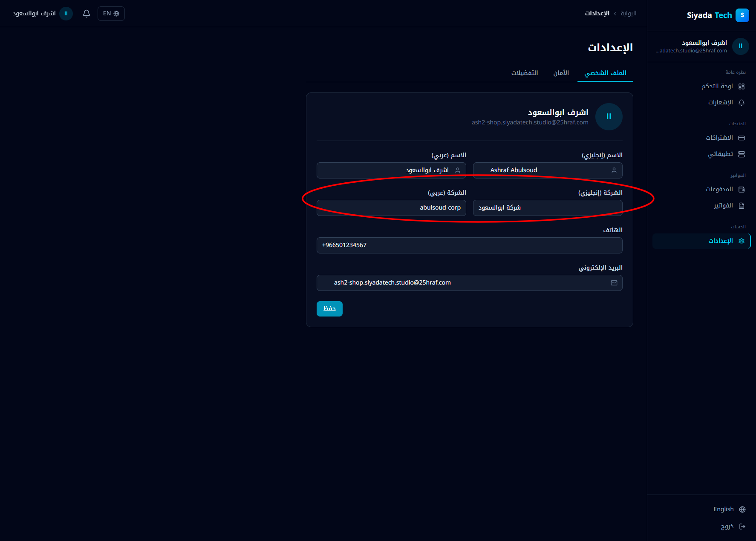The image size is (756, 541).
Task: Click the notification bell icon in top bar
Action: tap(87, 14)
